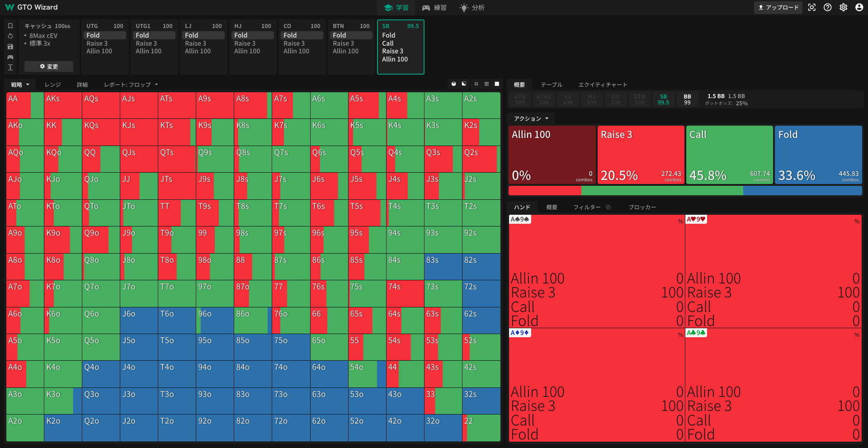The image size is (868, 448).
Task: Expand the レポート: フロップ dropdown
Action: (x=131, y=85)
